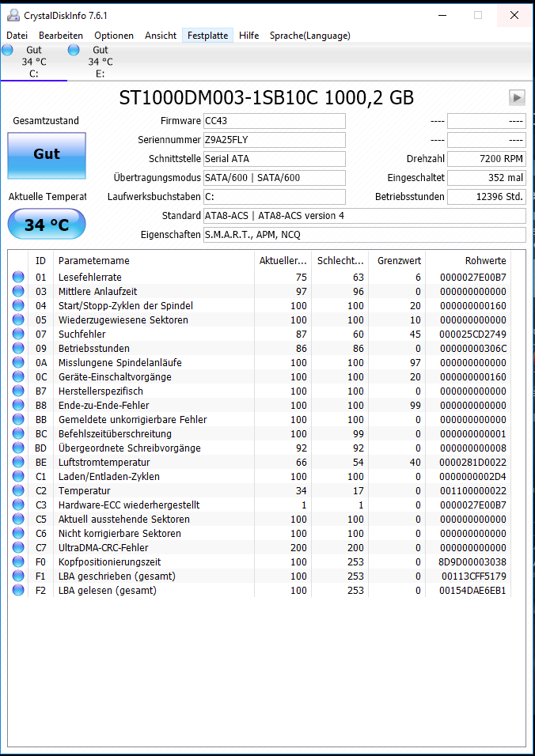Select the Kopfpositionierungszeit row text
Image resolution: width=535 pixels, height=756 pixels.
[109, 561]
